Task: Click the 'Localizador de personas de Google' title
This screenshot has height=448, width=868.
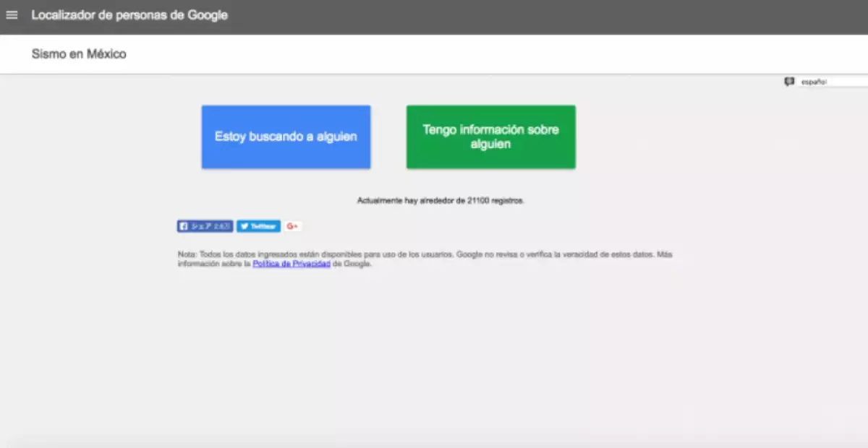Action: click(x=129, y=14)
